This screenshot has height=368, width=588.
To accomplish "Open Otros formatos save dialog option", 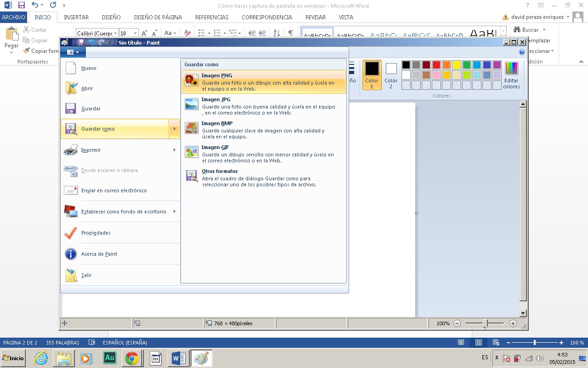I will click(x=264, y=178).
